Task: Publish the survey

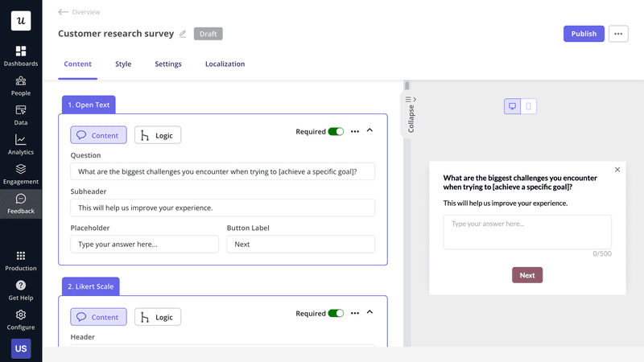Action: click(x=584, y=34)
